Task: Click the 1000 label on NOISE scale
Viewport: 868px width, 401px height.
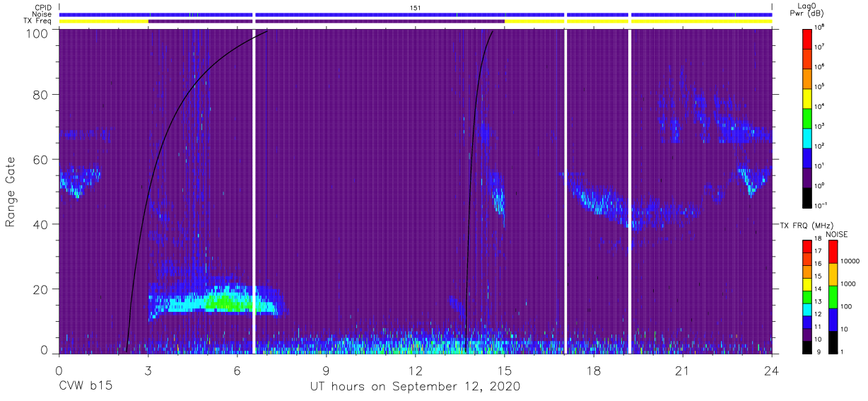Action: [850, 285]
